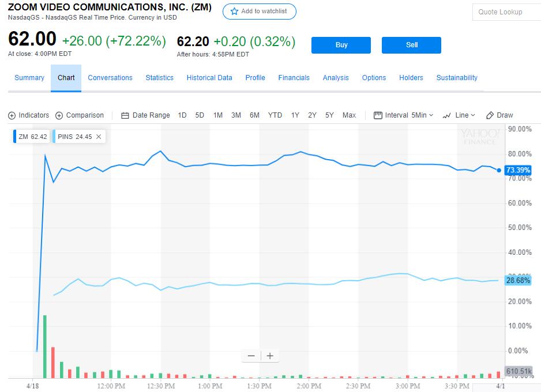Focus the Quote Lookup search field
Viewport: 541px width, 392px height.
pyautogui.click(x=505, y=12)
